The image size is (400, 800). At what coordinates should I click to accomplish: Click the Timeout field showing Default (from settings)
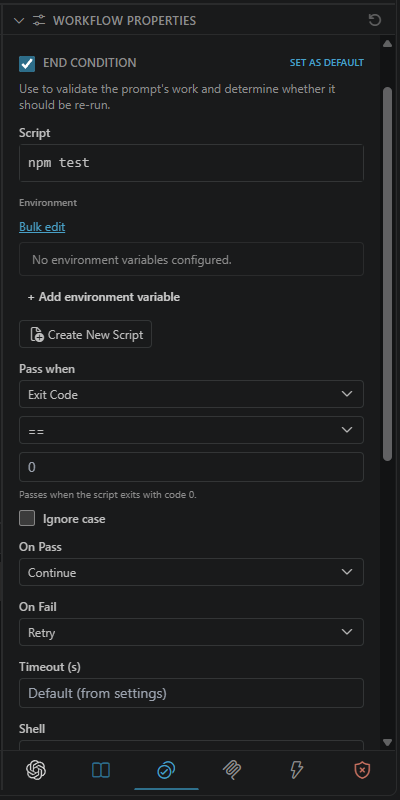pos(191,693)
